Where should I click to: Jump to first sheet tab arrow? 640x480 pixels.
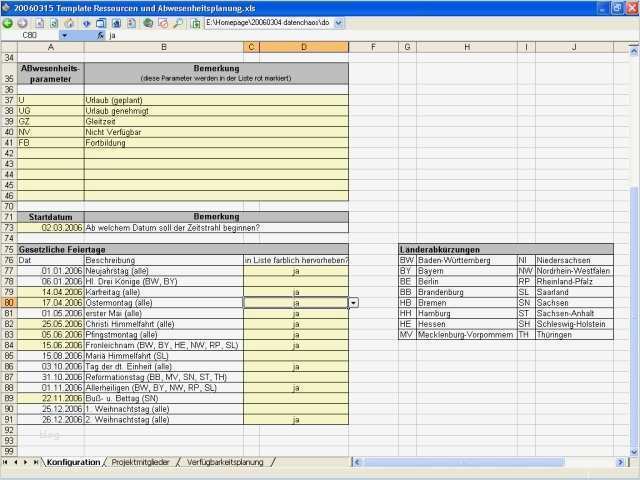[5, 462]
